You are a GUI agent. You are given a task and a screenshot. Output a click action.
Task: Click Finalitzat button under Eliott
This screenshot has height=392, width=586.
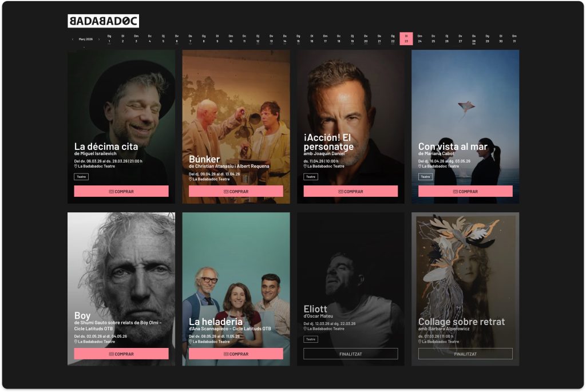pos(351,354)
